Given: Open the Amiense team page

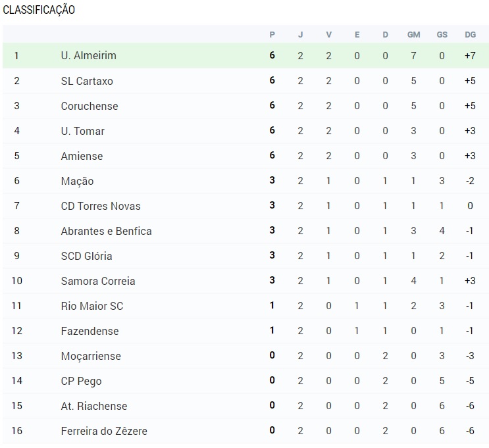Looking at the screenshot, I should coord(82,155).
